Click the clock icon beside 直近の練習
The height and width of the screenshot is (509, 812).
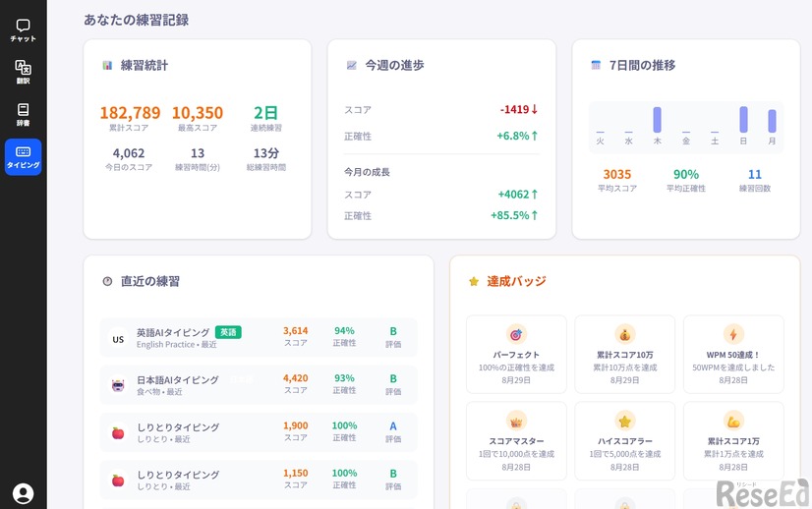(x=107, y=281)
